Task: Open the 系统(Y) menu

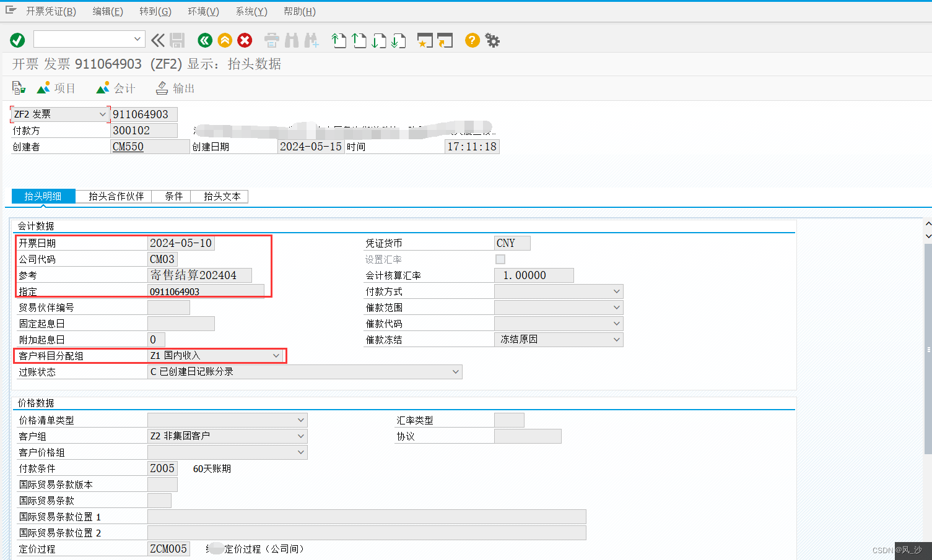Action: (250, 11)
